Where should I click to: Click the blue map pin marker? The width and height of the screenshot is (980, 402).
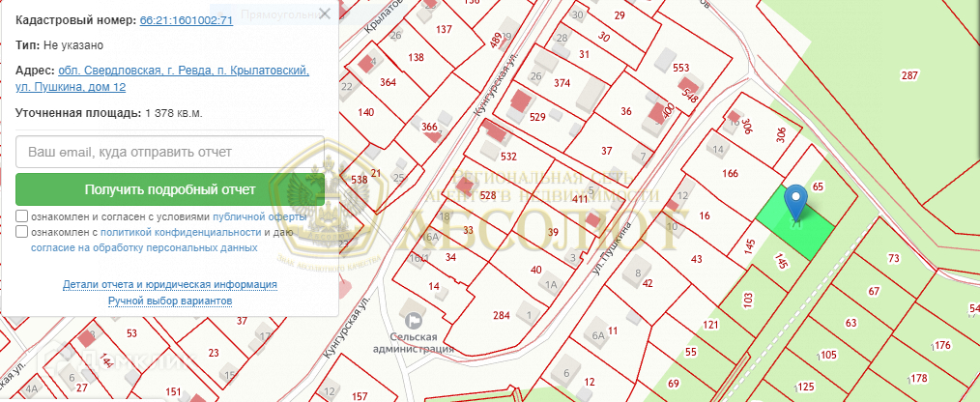pos(795,201)
